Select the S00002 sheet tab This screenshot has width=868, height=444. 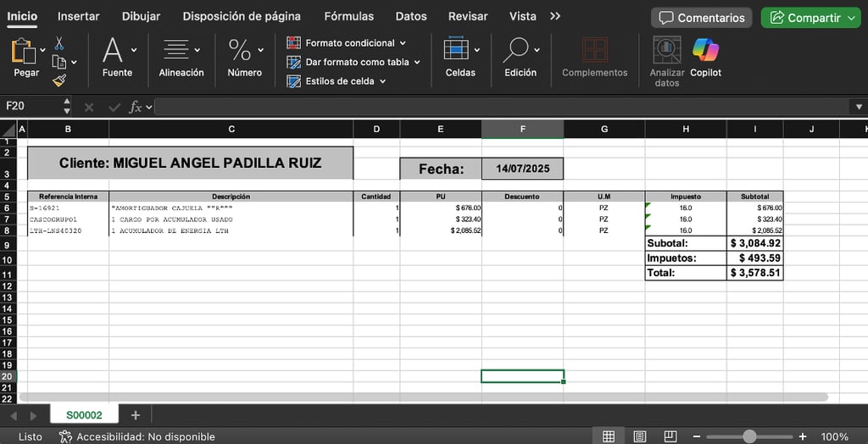tap(84, 414)
